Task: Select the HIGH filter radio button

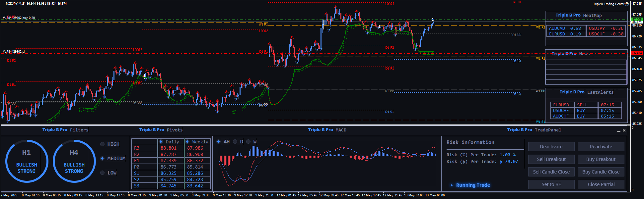Action: pos(103,144)
